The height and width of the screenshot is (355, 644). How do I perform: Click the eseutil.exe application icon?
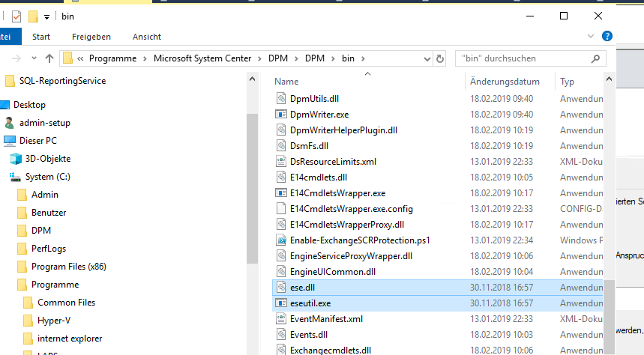[x=281, y=303]
